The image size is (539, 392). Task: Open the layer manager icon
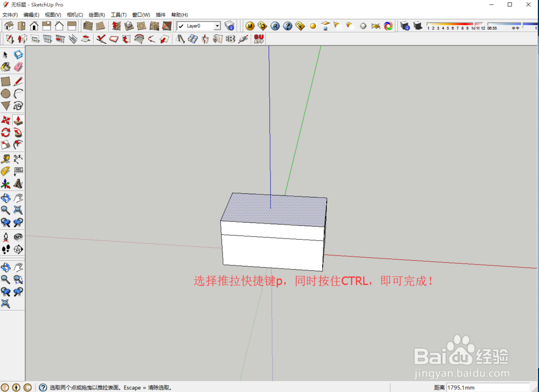point(229,26)
